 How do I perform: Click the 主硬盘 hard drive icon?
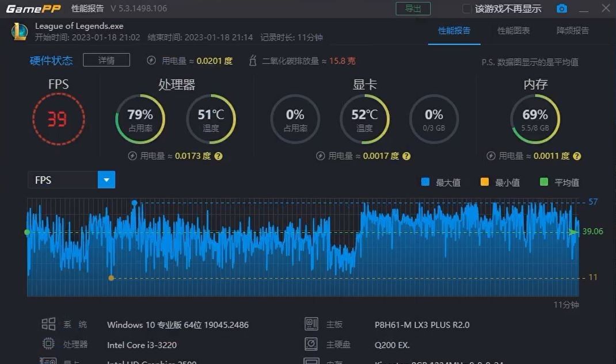point(311,343)
